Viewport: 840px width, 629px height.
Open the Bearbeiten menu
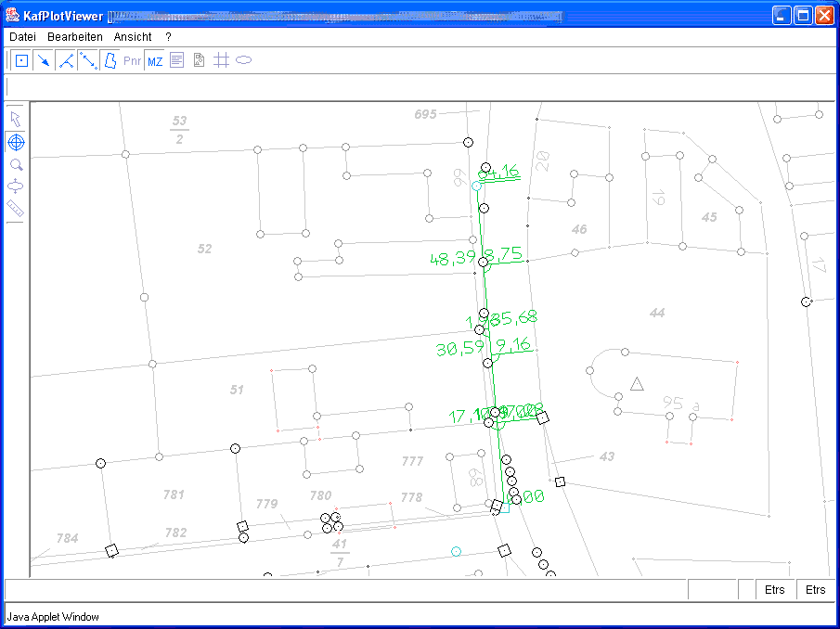tap(75, 36)
